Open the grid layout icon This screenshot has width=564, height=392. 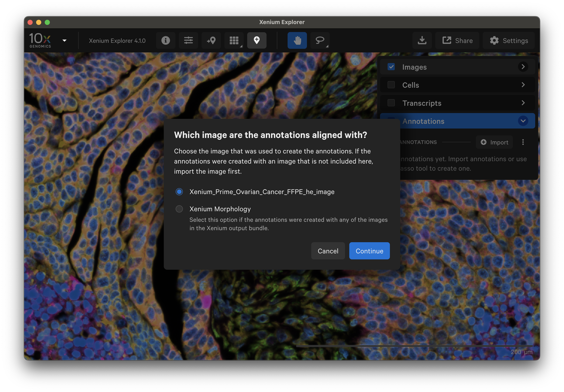pyautogui.click(x=234, y=40)
